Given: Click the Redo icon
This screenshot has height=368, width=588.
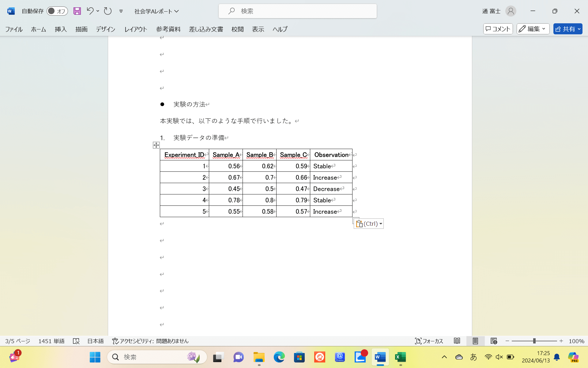Looking at the screenshot, I should click(x=107, y=11).
